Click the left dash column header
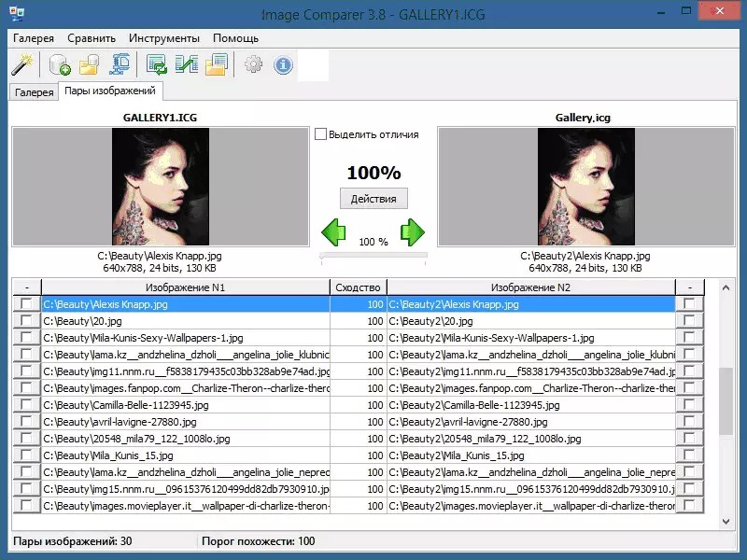The height and width of the screenshot is (560, 747). point(27,287)
